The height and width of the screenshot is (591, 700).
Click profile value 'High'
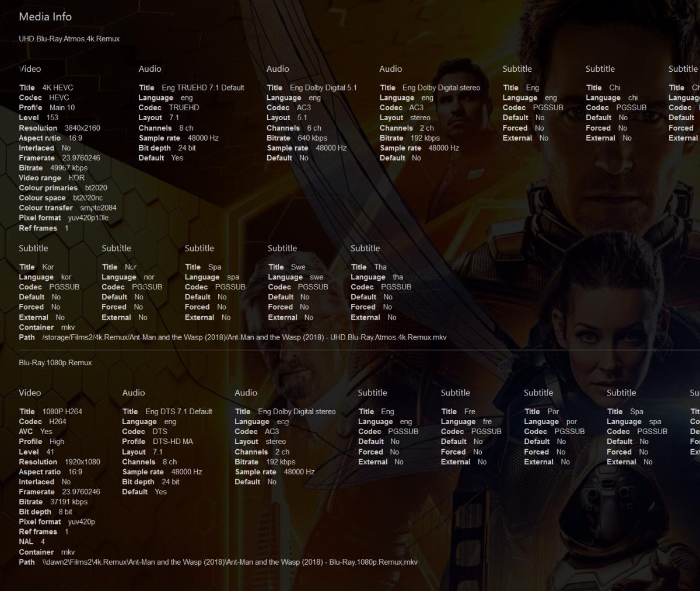(x=57, y=441)
